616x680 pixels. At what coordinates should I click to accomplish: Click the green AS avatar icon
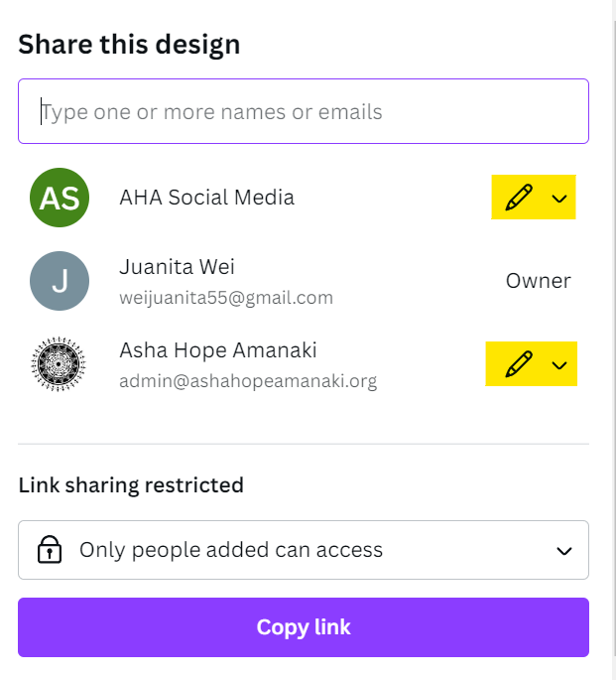[60, 198]
